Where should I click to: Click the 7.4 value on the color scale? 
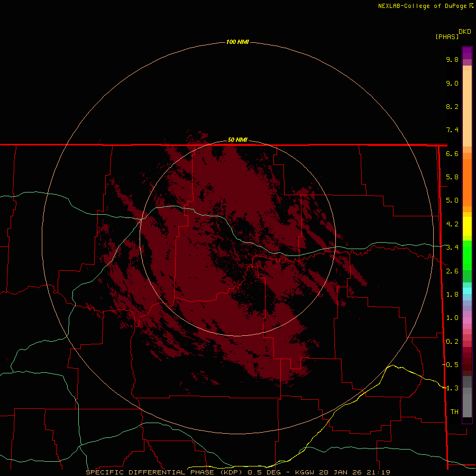452,130
